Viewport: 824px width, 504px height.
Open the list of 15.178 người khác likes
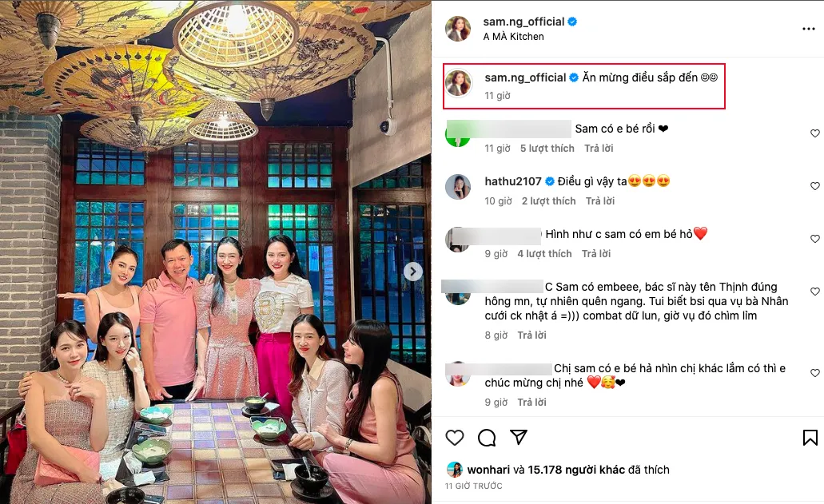tap(576, 470)
